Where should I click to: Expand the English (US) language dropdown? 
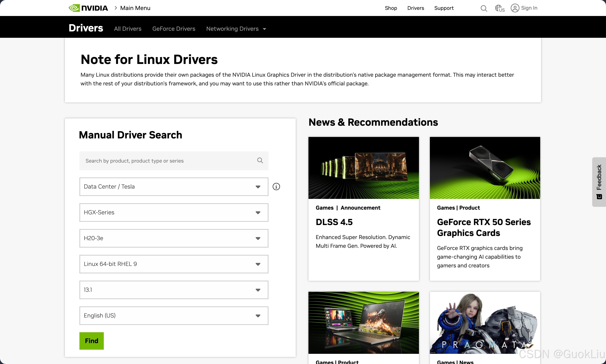tap(174, 316)
